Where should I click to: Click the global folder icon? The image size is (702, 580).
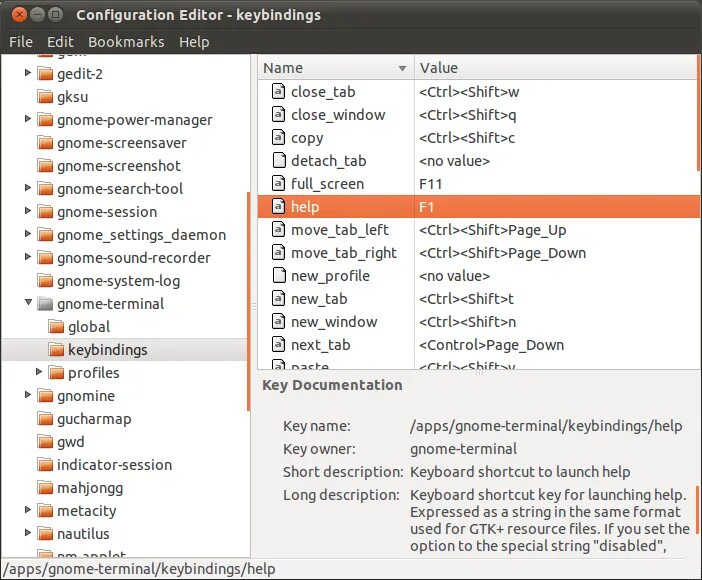click(56, 327)
